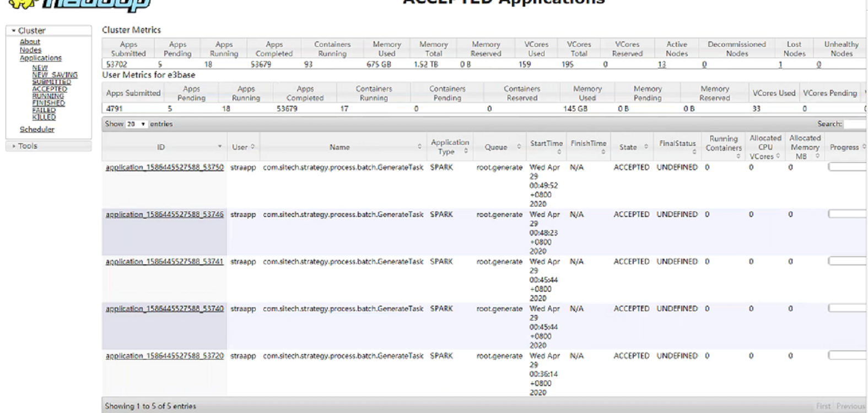
Task: Sort table by Running Containers column
Action: pyautogui.click(x=723, y=147)
